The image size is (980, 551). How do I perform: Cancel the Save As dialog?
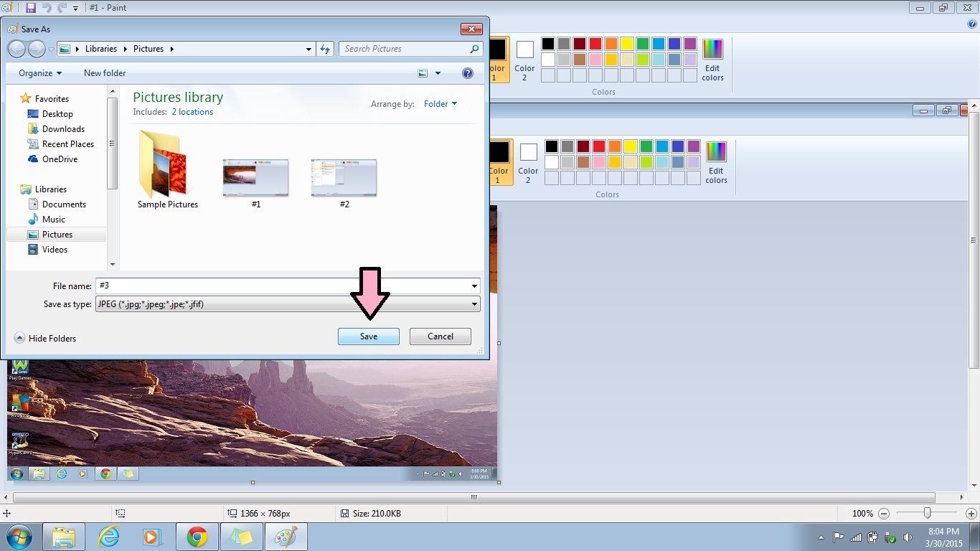coord(440,336)
